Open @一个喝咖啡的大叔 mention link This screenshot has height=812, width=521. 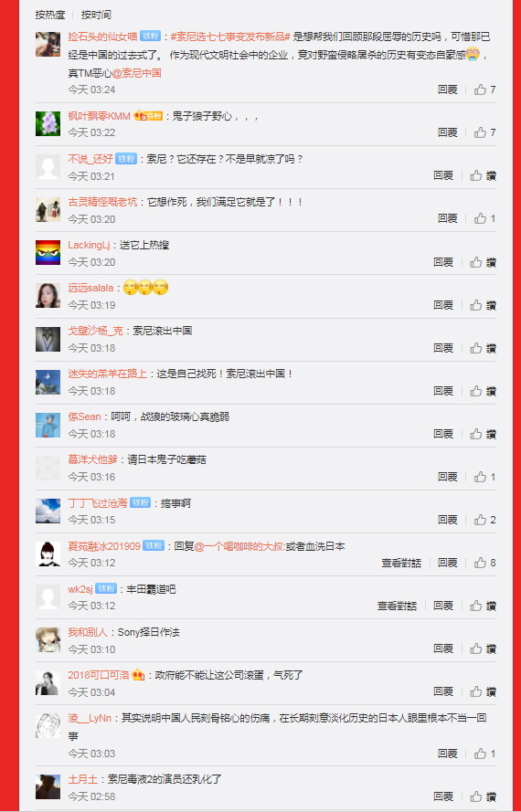click(239, 546)
